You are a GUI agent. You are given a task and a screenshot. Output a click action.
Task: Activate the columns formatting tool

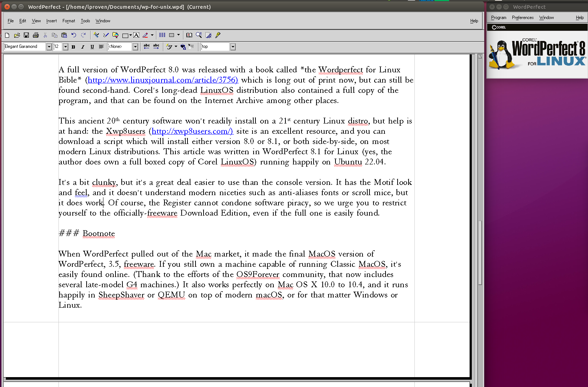click(x=162, y=35)
